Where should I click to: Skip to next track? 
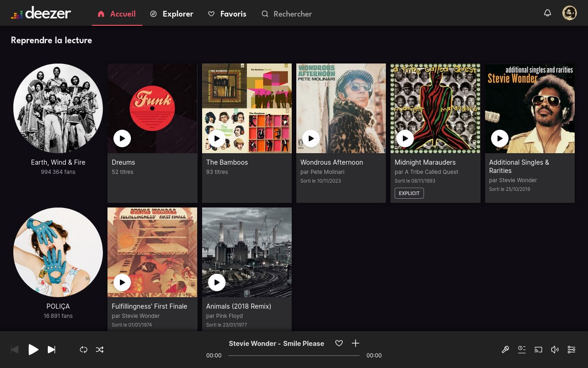[51, 350]
